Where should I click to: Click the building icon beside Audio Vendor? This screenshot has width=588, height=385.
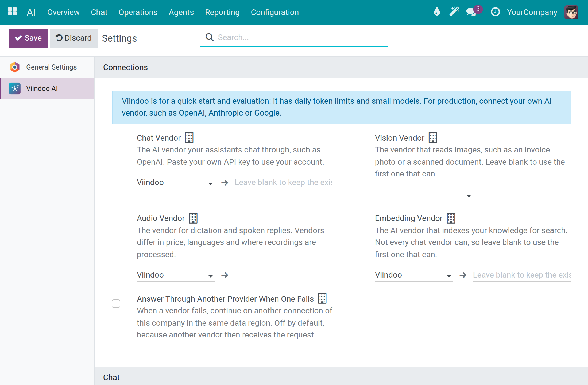(x=193, y=218)
